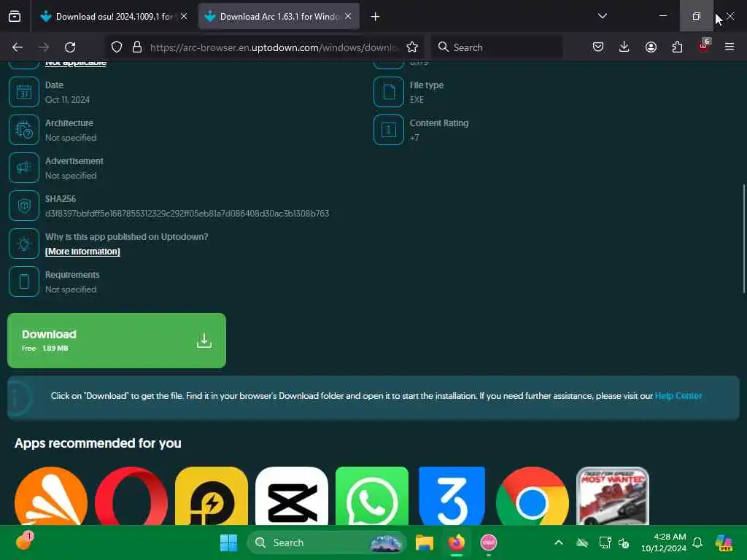Open the Firefox downloads panel

624,47
